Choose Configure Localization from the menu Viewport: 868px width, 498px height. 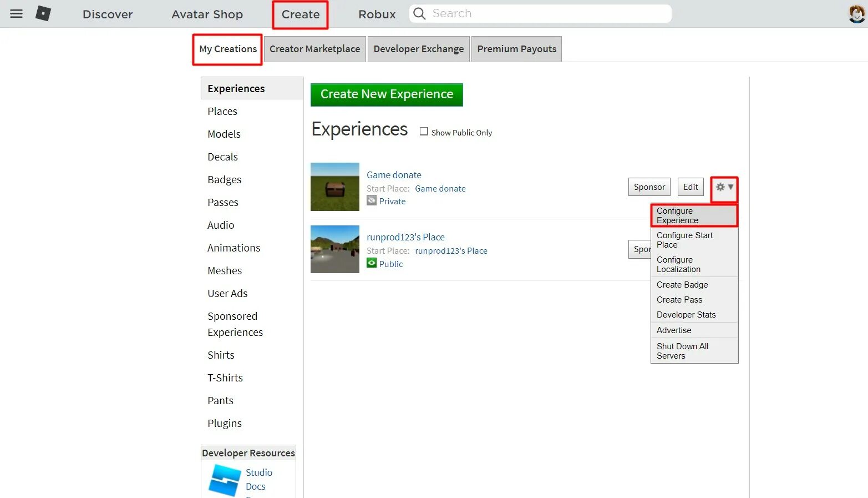(694, 264)
